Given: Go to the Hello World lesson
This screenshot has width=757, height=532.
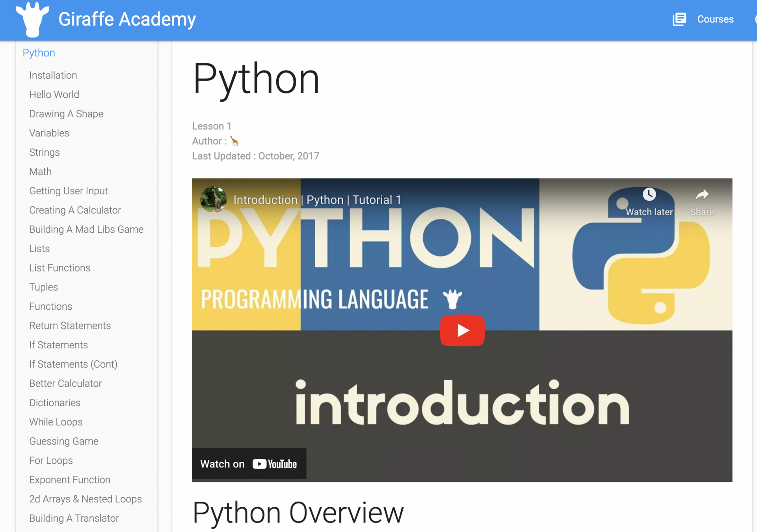Looking at the screenshot, I should click(54, 95).
